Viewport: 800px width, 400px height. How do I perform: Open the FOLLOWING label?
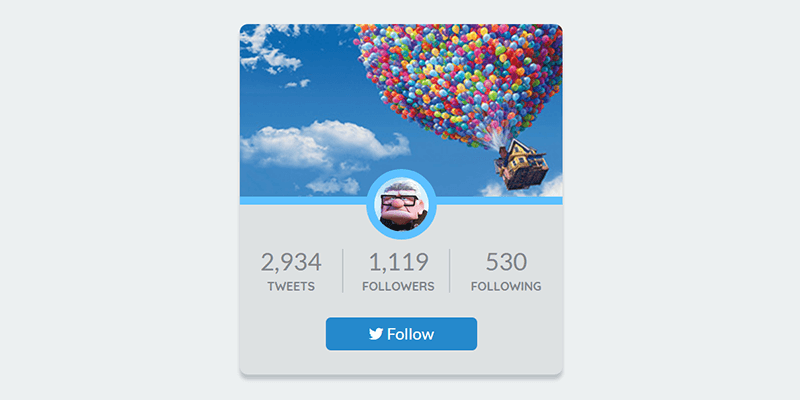point(506,287)
